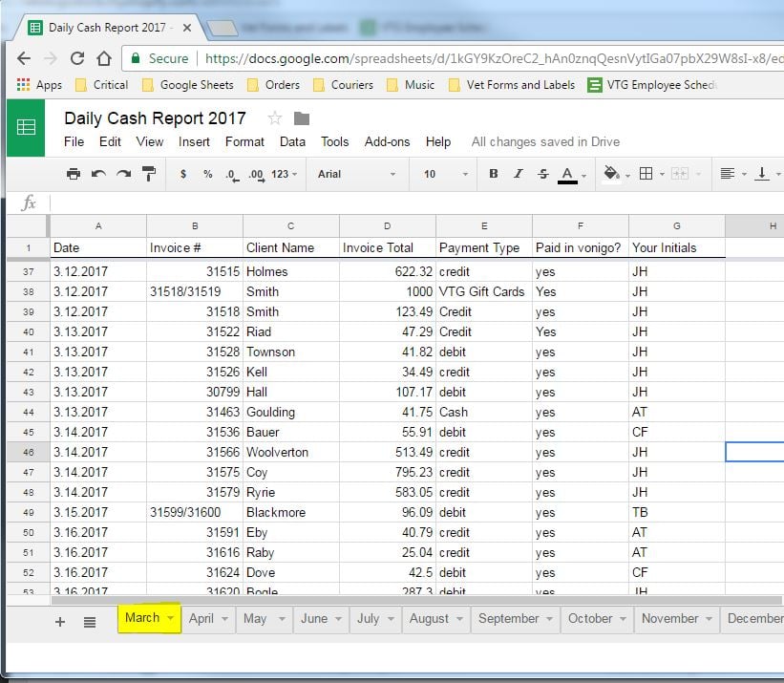Image resolution: width=784 pixels, height=683 pixels.
Task: Expand the 123 number format dropdown
Action: click(x=285, y=174)
